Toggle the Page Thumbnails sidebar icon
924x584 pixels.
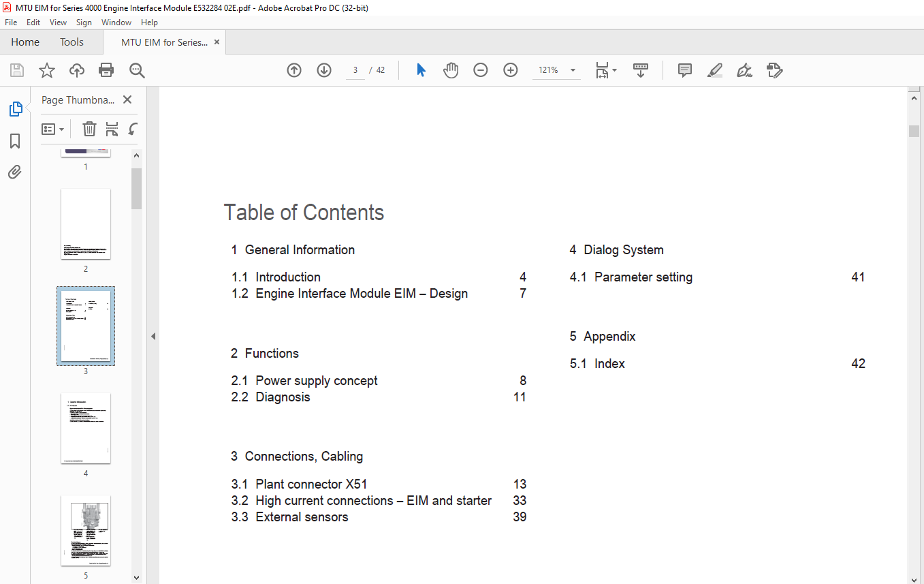point(15,109)
